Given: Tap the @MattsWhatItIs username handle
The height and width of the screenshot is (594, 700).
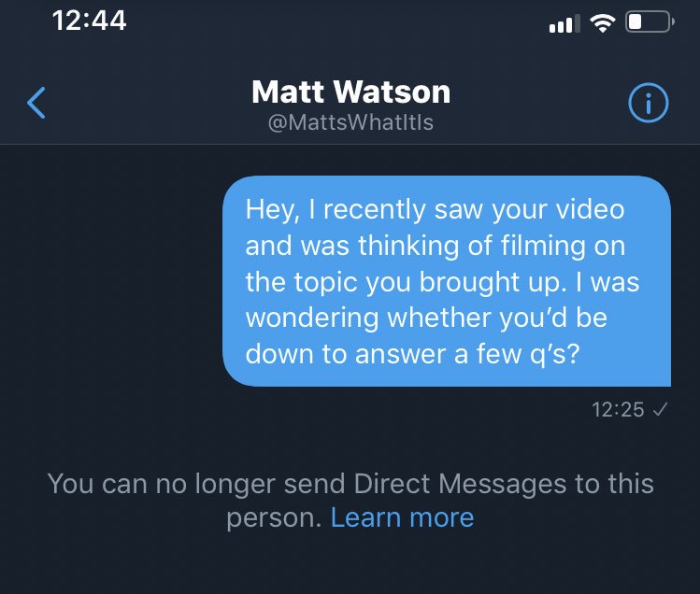Looking at the screenshot, I should click(x=350, y=122).
